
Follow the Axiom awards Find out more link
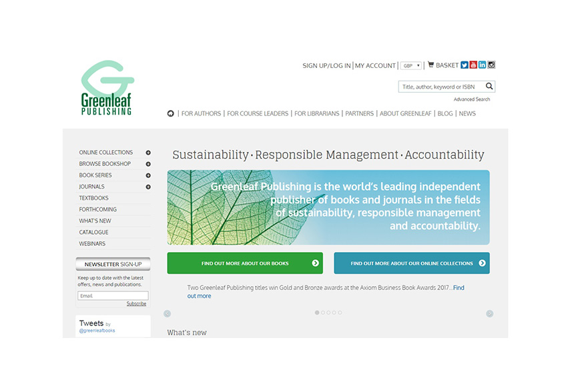(x=459, y=288)
